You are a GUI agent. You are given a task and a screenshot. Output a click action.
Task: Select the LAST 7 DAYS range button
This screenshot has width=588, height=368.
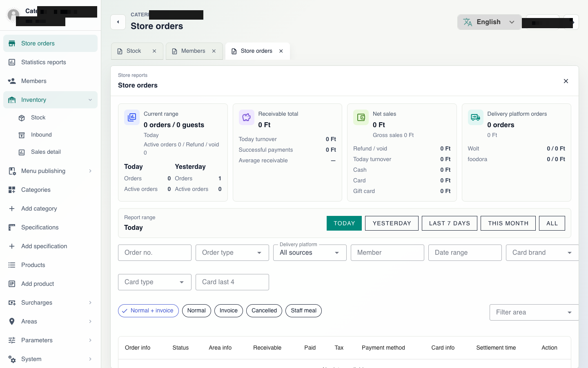tap(450, 223)
